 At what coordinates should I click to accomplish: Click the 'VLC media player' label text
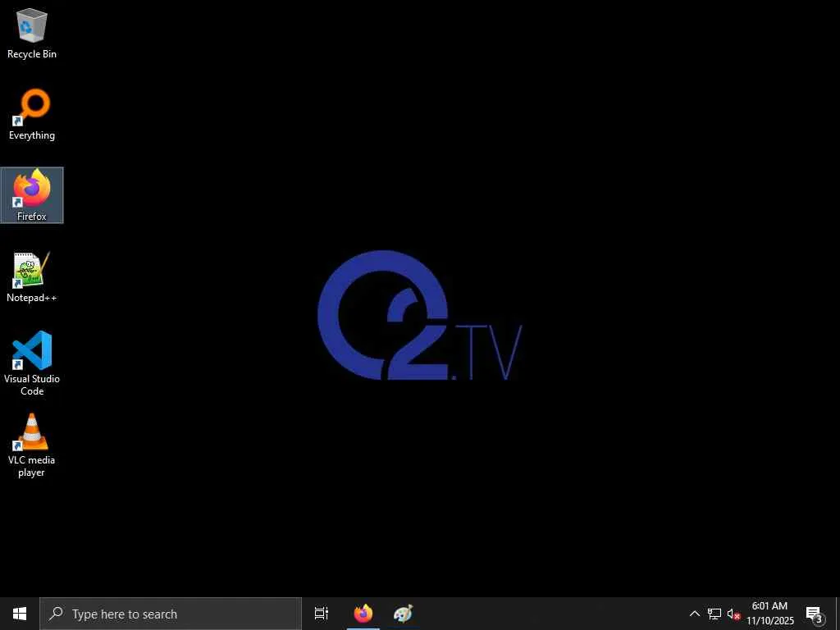tap(32, 466)
